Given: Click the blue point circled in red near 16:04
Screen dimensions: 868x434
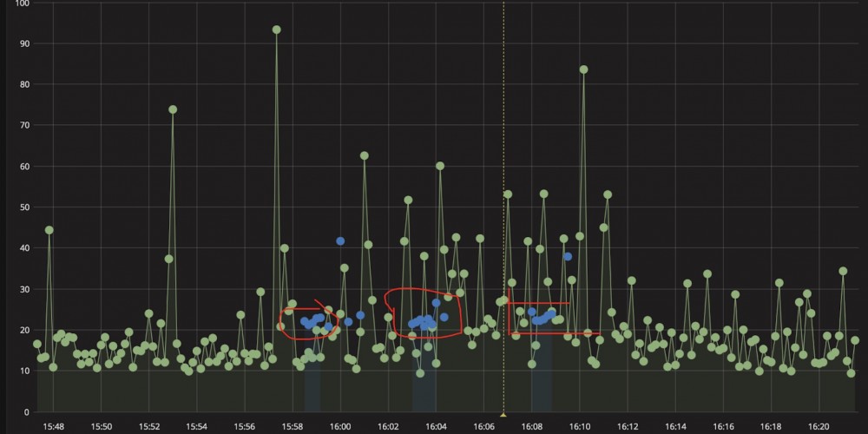Looking at the screenshot, I should pyautogui.click(x=437, y=303).
